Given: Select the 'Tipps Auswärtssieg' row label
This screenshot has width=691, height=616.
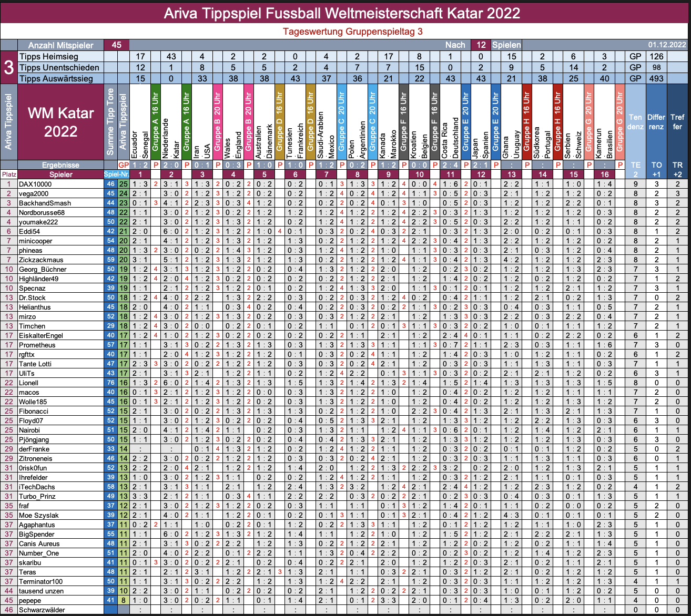Looking at the screenshot, I should point(56,79).
